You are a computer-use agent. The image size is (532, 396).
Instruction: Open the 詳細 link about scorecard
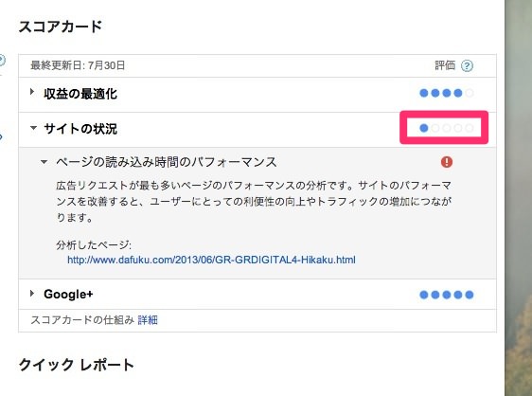pos(148,320)
